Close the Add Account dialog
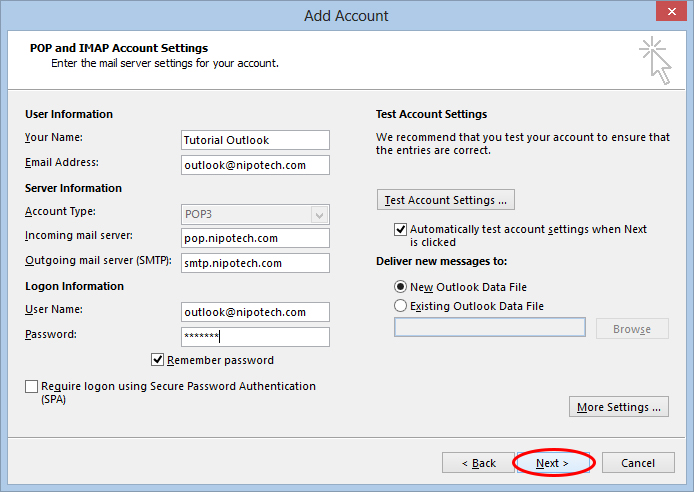 671,12
